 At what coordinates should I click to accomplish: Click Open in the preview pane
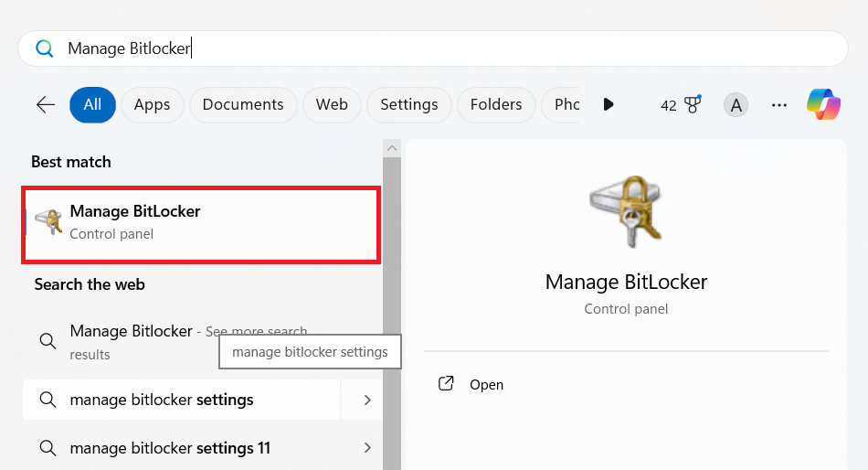pos(471,384)
